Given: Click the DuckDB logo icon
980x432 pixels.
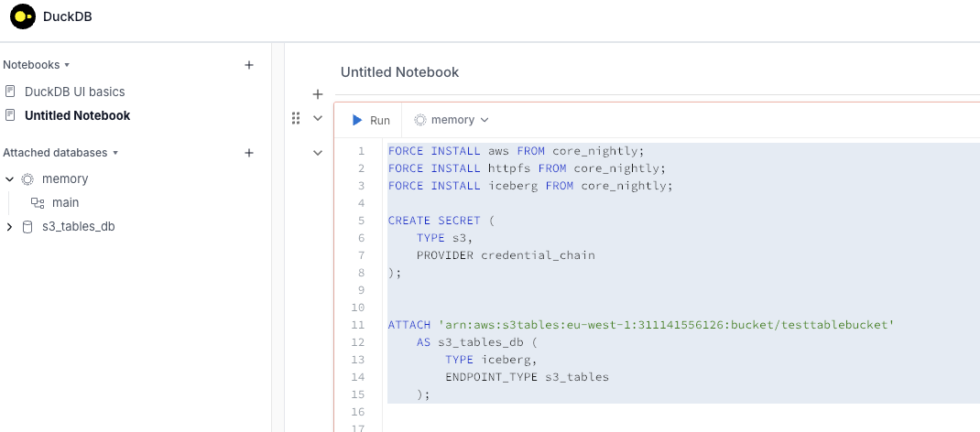Looking at the screenshot, I should tap(23, 16).
